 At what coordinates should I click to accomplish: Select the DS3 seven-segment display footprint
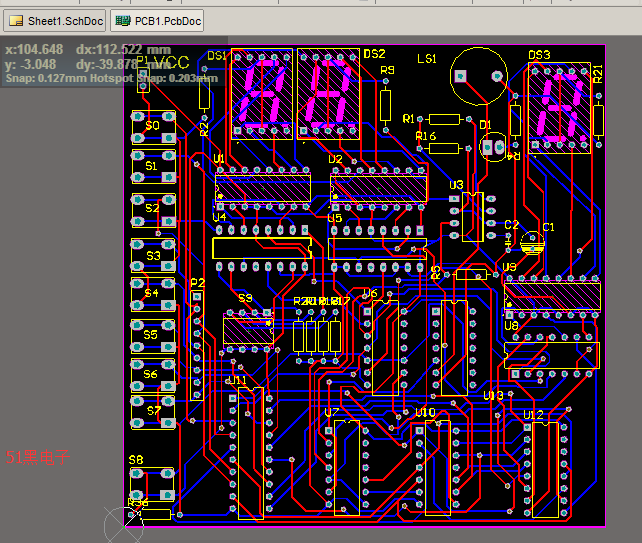pyautogui.click(x=559, y=108)
